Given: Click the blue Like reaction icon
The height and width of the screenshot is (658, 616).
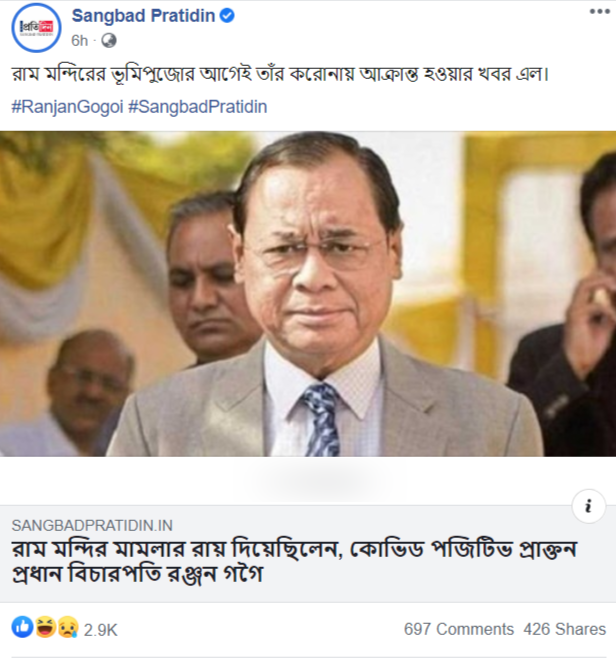Looking at the screenshot, I should coord(22,628).
